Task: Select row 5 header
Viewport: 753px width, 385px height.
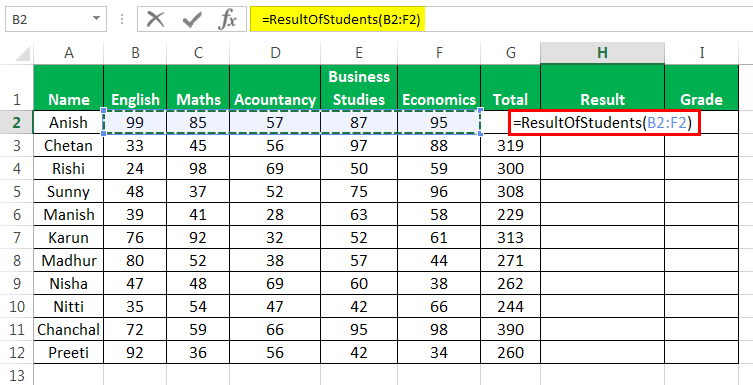Action: [x=17, y=192]
